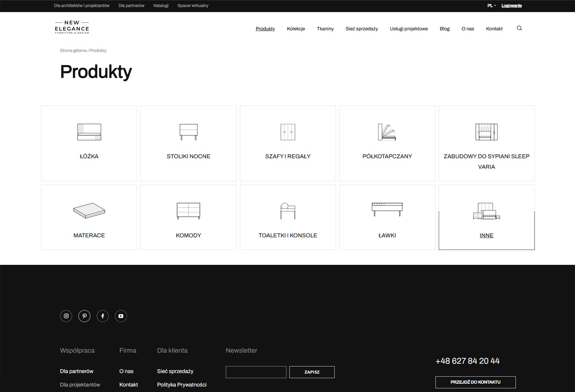Select the Łóżka bed category icon
This screenshot has width=575, height=392.
[89, 132]
